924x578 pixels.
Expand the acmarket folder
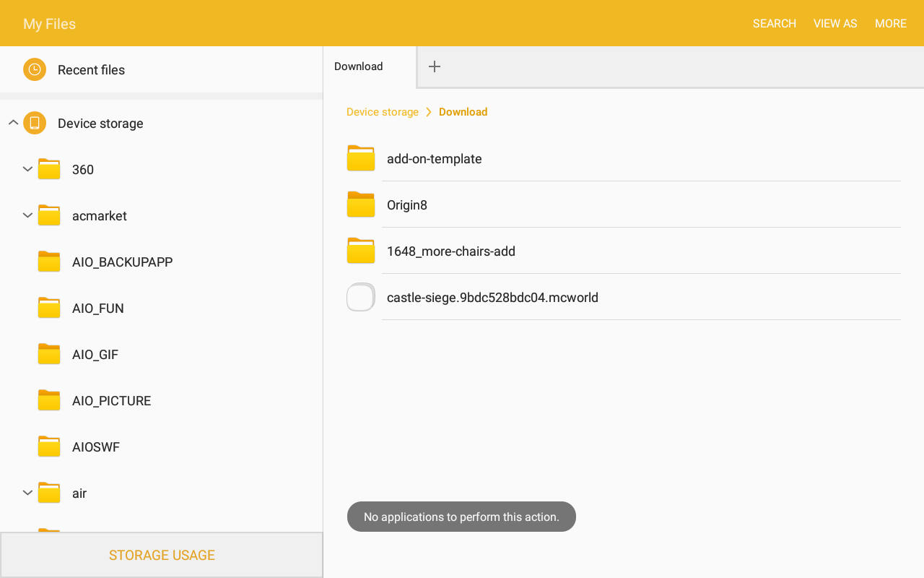tap(27, 215)
